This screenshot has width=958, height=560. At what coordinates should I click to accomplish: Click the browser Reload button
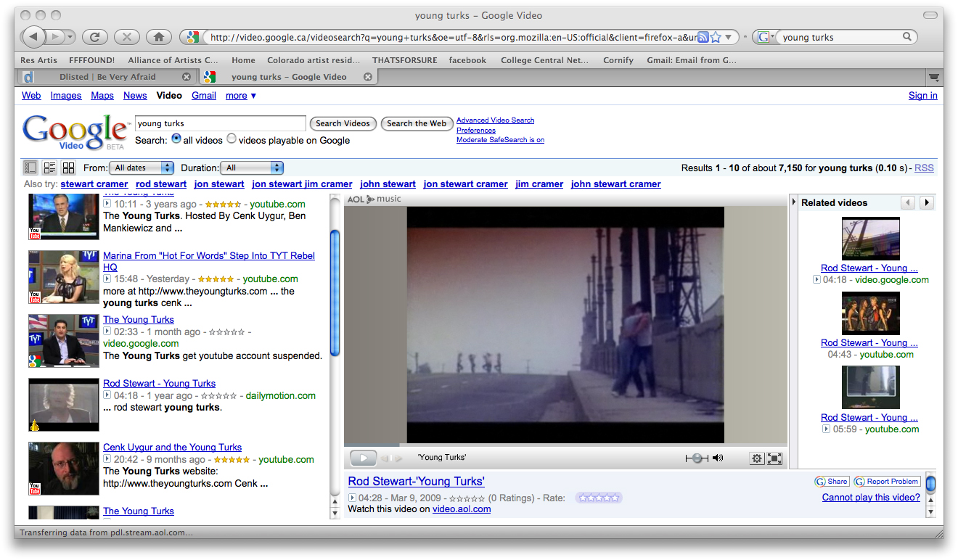click(x=95, y=37)
